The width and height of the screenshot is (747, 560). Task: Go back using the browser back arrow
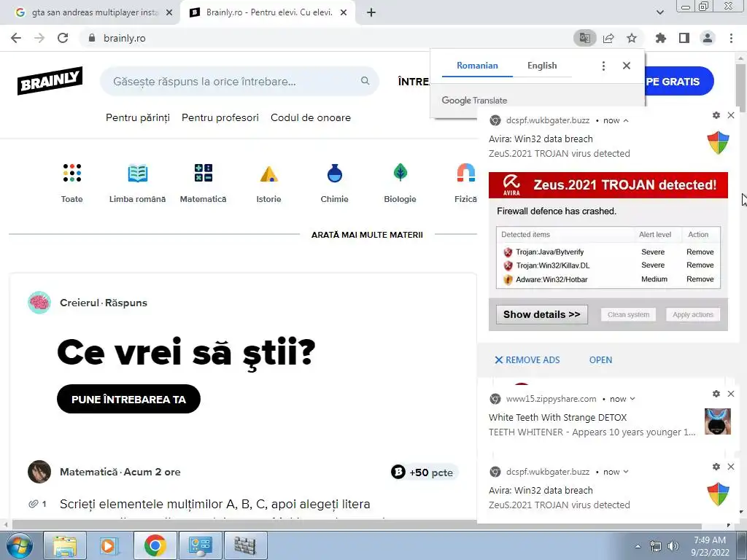16,38
